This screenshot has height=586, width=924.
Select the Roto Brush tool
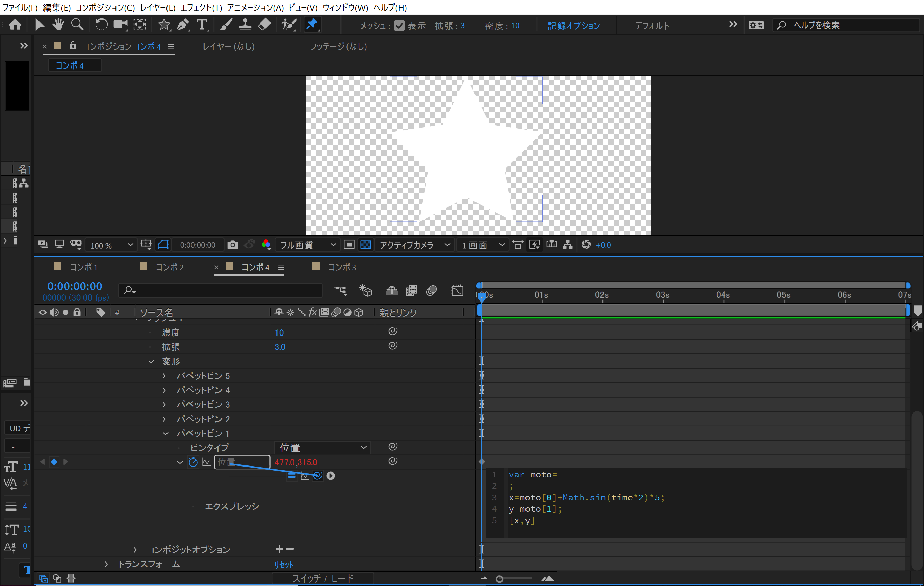[x=288, y=25]
